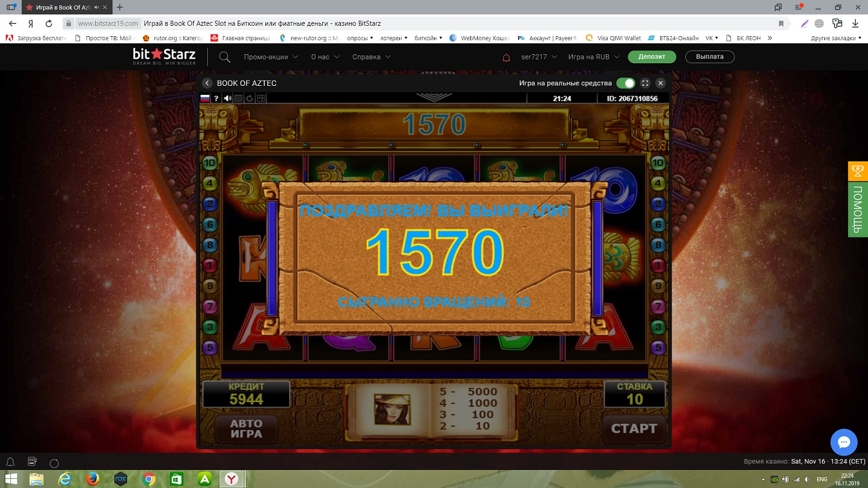The image size is (868, 488).
Task: Open the translate/feedback icon in the browser toolbar
Action: click(x=837, y=23)
